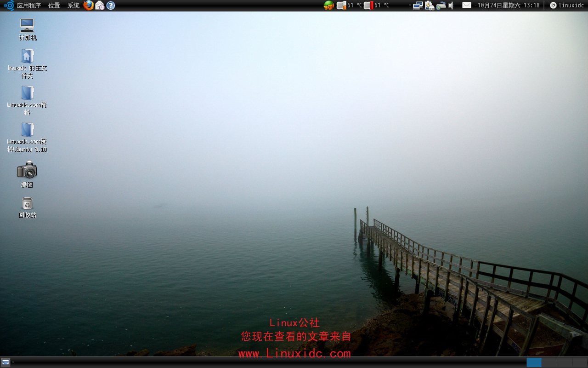The height and width of the screenshot is (368, 588).
Task: Open Firefox from the top panel
Action: [x=88, y=5]
